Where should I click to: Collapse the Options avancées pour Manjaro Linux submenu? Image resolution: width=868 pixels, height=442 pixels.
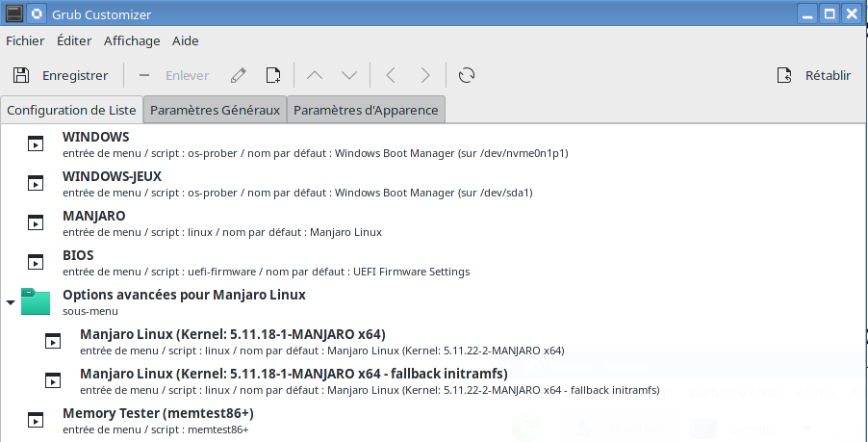(10, 302)
